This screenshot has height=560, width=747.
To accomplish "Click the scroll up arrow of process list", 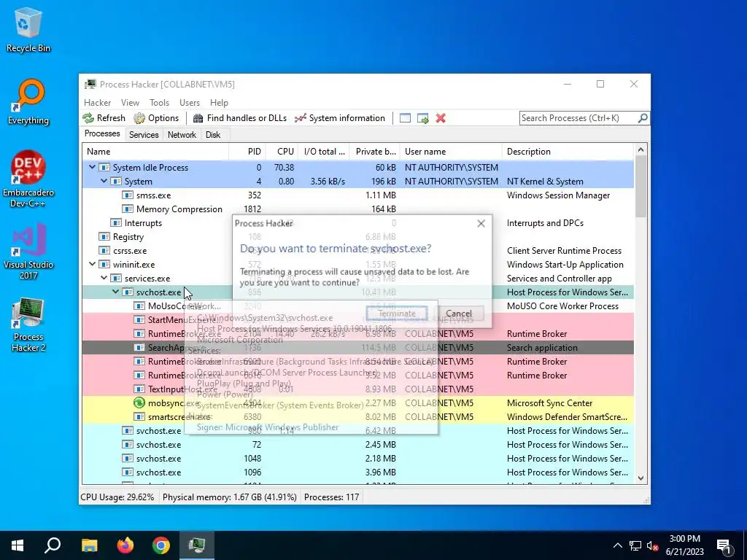I will 640,149.
